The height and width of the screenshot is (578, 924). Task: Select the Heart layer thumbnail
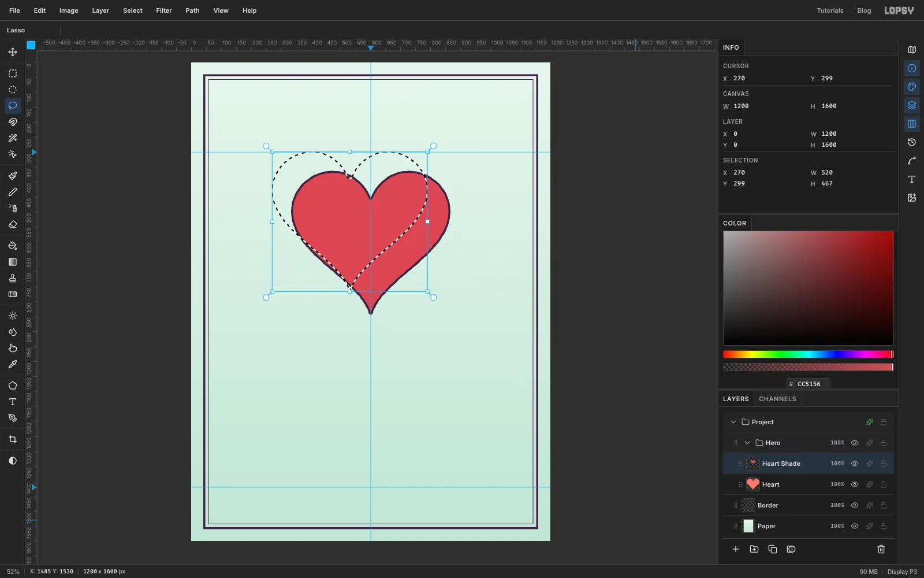(x=752, y=484)
